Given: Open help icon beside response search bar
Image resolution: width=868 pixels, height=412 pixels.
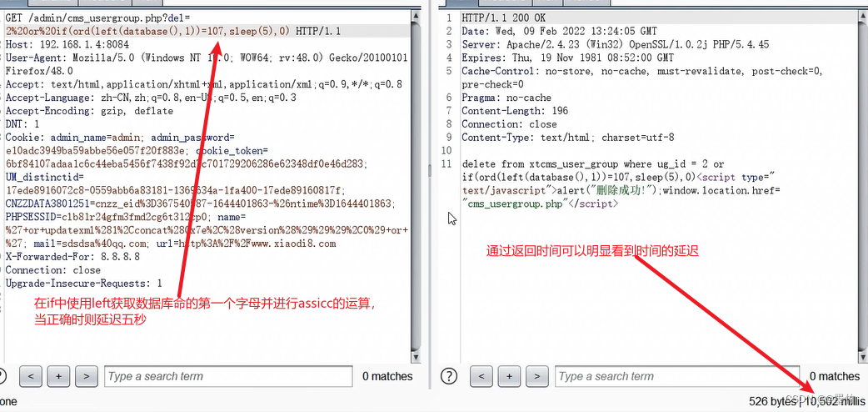Looking at the screenshot, I should tap(448, 376).
